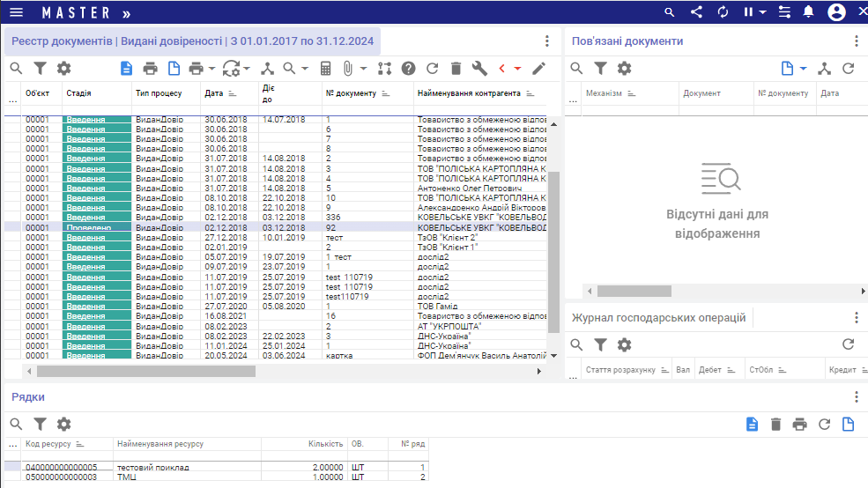This screenshot has height=488, width=868.
Task: Click the wrench tool icon
Action: (479, 68)
